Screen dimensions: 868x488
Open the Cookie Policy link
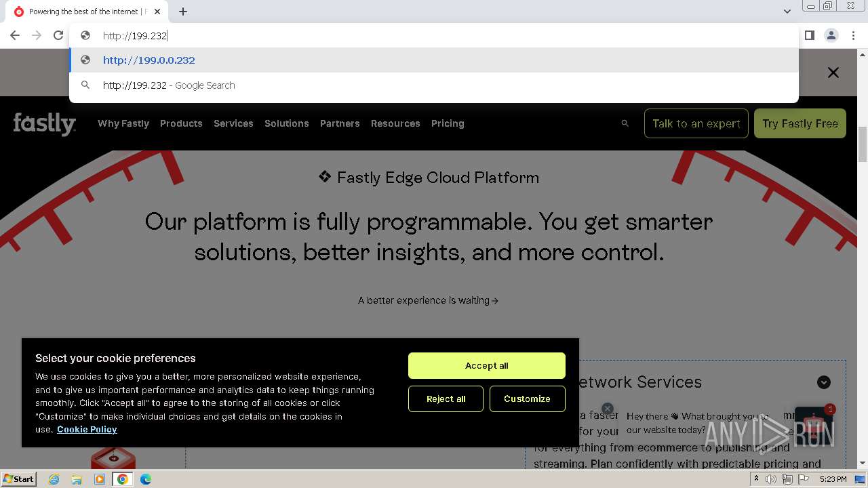(x=87, y=430)
